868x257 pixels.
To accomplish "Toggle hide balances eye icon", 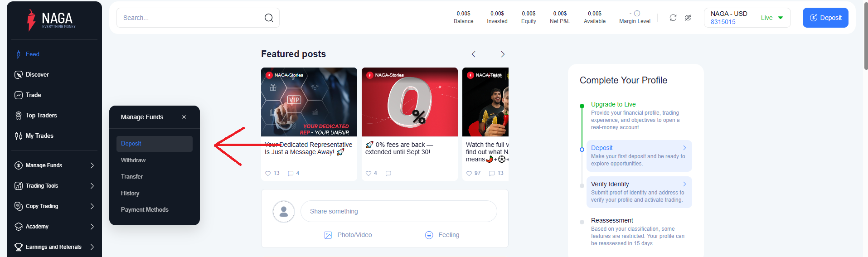I will click(688, 18).
